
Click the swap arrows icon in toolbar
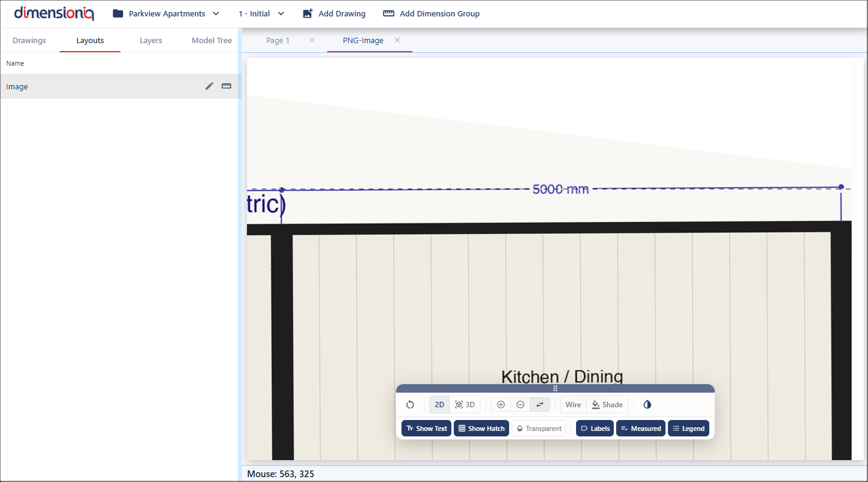[x=540, y=405]
